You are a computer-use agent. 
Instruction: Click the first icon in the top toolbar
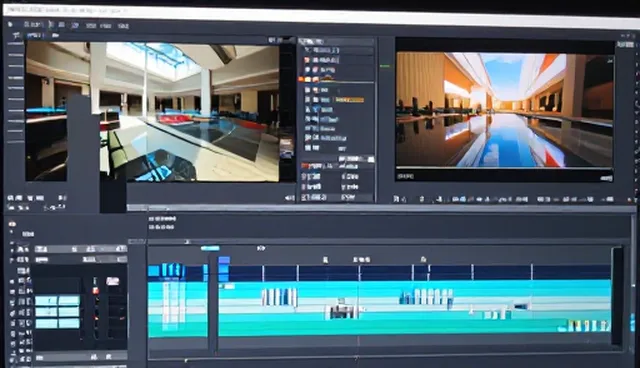[x=10, y=24]
